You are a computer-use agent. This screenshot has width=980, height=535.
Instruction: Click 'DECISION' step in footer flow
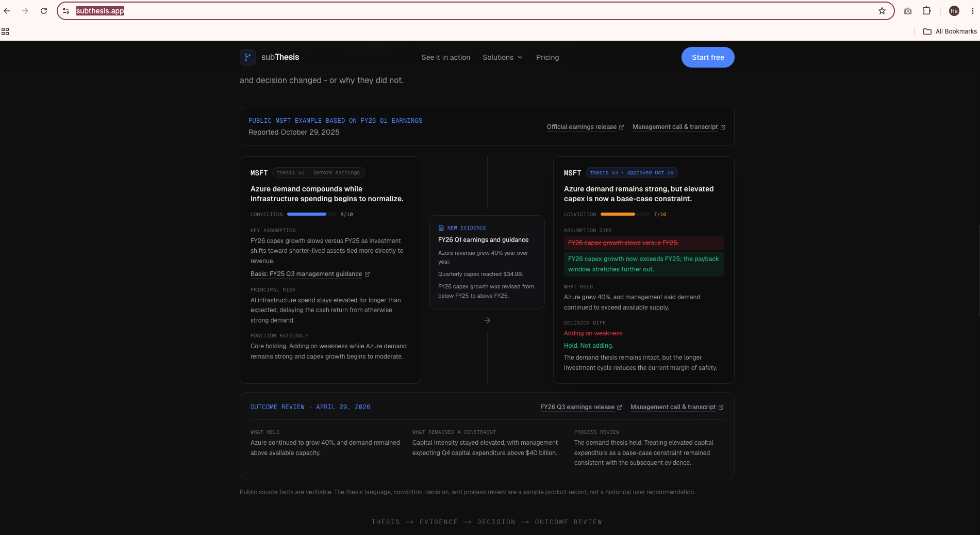pos(496,522)
